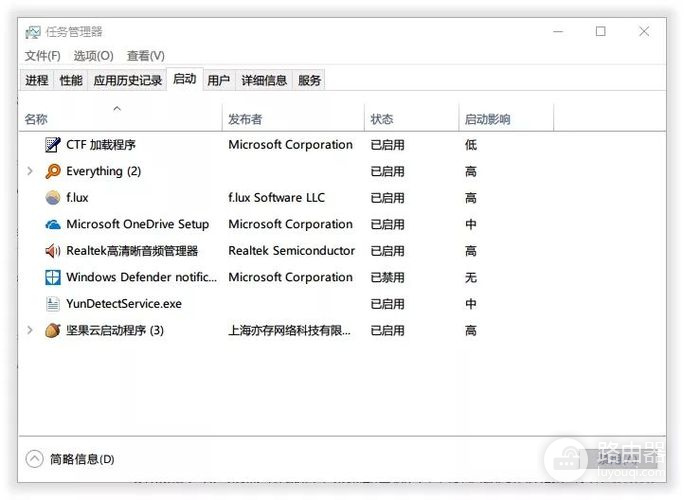Click Realtek Semiconductor publisher cell
This screenshot has width=684, height=500.
[x=291, y=251]
